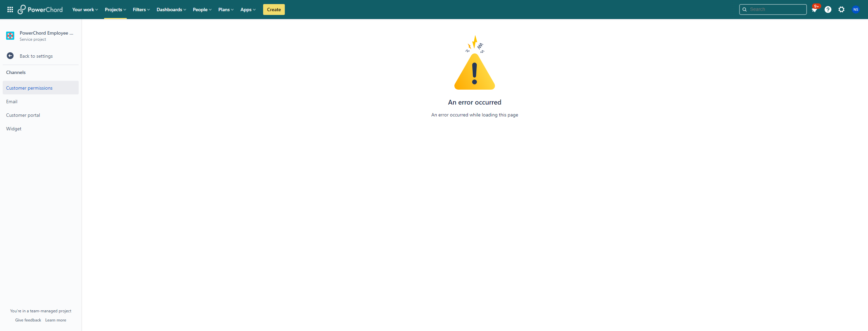Viewport: 868px width, 331px height.
Task: Click the yellow Create button
Action: 274,10
